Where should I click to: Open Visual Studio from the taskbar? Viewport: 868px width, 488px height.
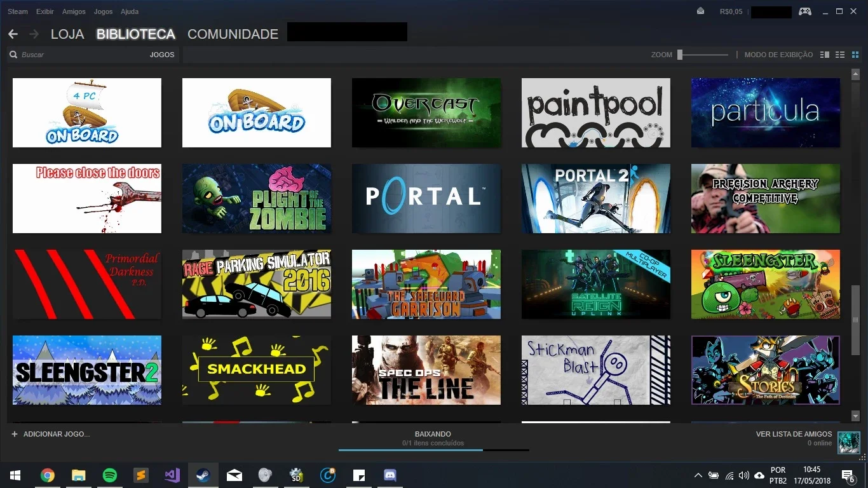[x=172, y=475]
